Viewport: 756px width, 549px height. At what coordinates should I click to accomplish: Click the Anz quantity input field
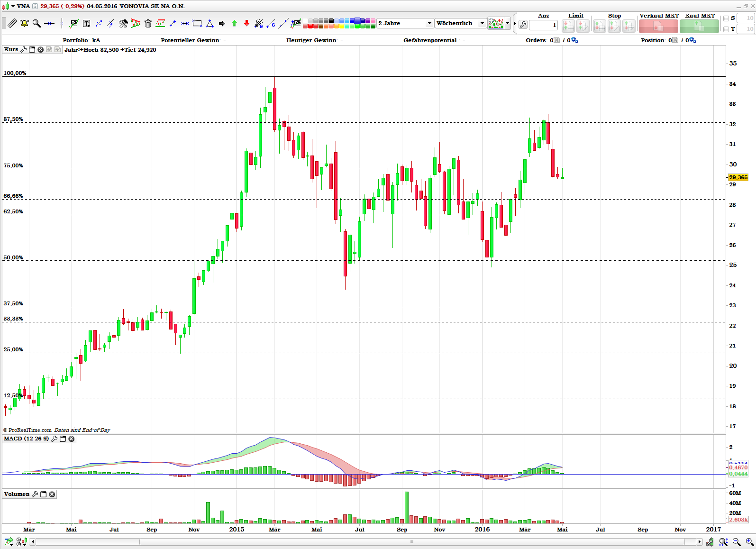click(x=543, y=25)
